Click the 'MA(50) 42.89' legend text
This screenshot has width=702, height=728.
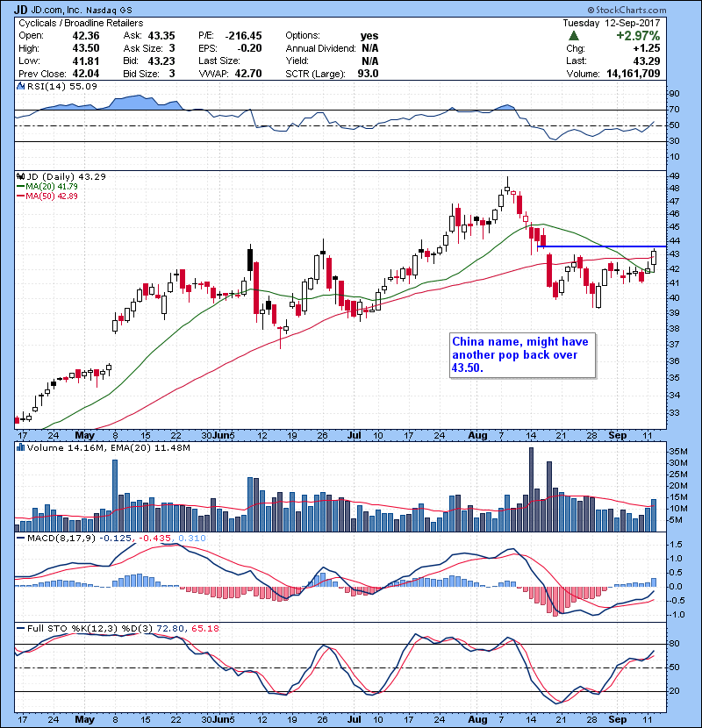[52, 196]
